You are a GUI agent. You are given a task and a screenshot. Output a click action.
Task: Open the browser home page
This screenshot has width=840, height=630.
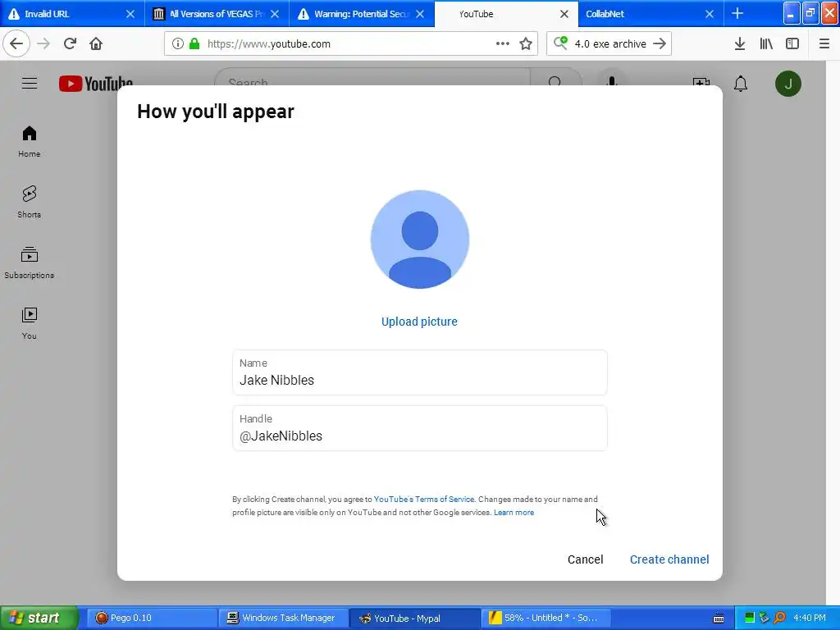[96, 44]
